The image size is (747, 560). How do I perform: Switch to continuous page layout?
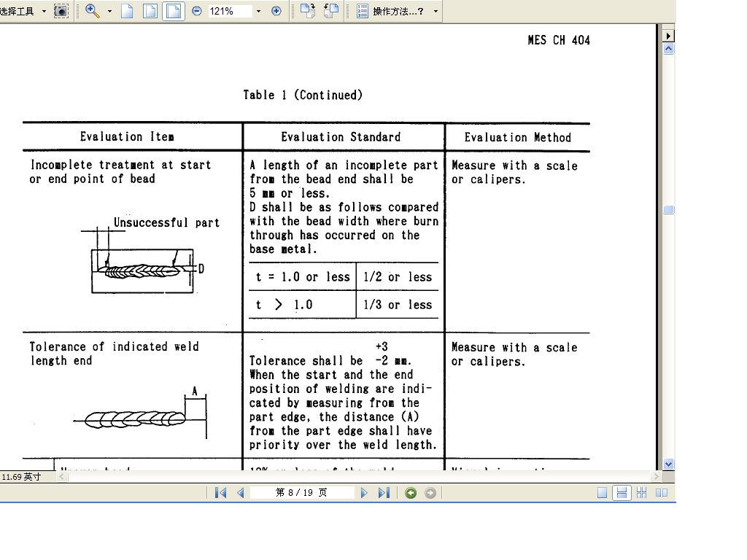pos(622,493)
